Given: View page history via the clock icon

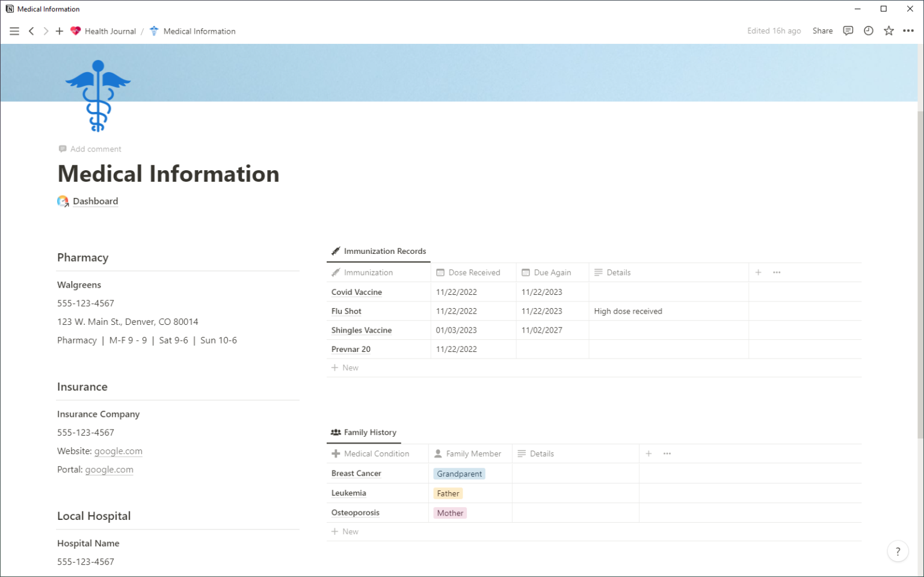Looking at the screenshot, I should tap(869, 31).
